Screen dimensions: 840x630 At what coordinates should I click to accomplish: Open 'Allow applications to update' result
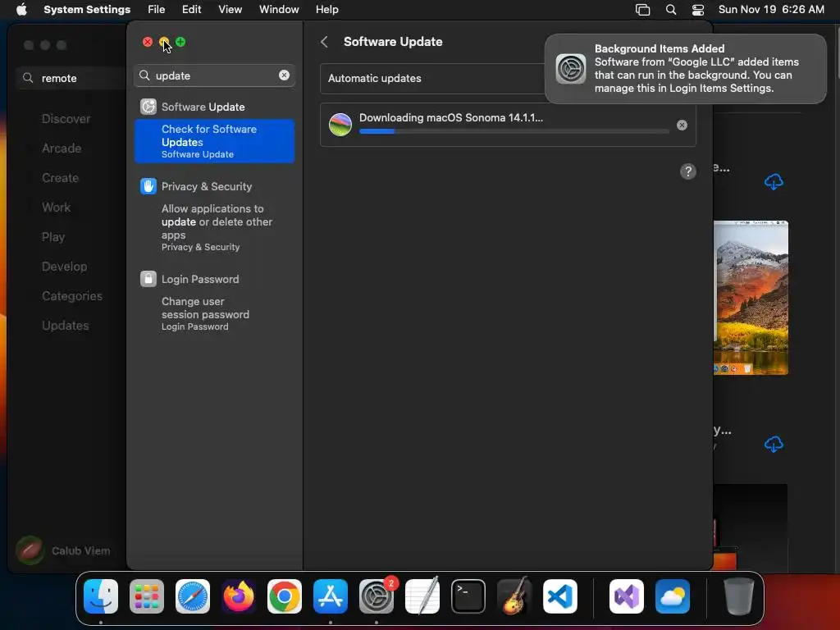(x=214, y=227)
